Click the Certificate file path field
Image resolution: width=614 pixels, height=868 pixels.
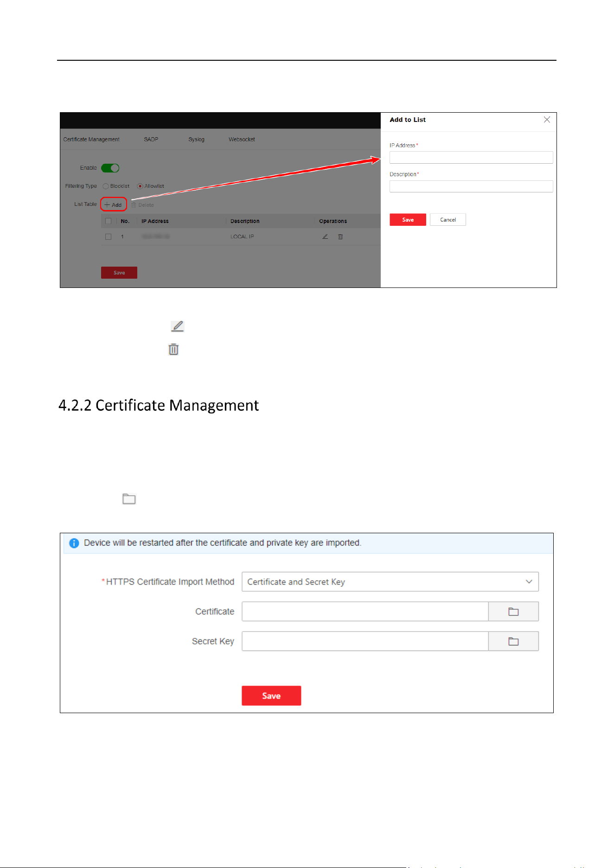point(365,612)
